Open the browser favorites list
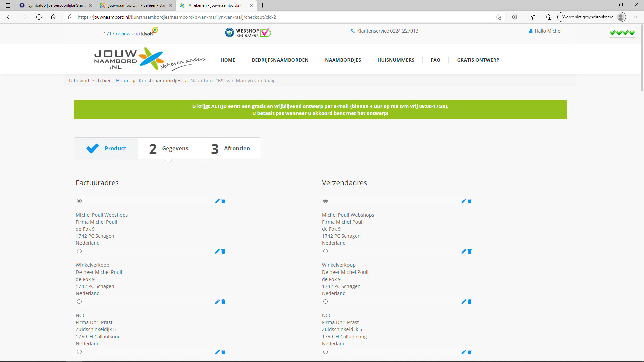Viewport: 644px width, 362px height. tap(534, 17)
